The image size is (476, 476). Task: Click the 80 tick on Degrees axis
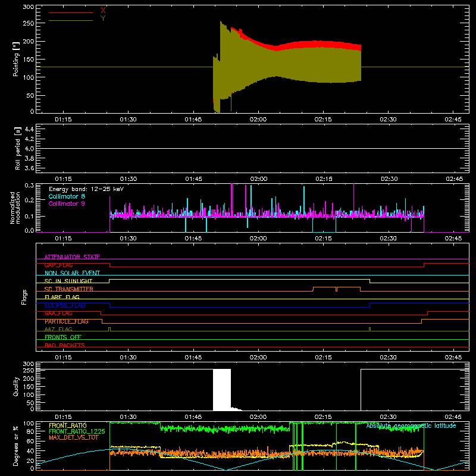click(31, 431)
